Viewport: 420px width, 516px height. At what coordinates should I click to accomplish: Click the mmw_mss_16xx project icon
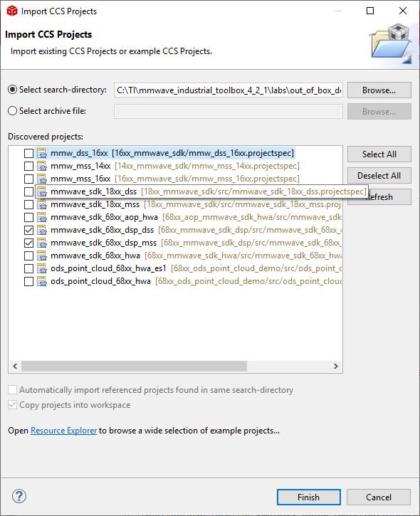tap(42, 179)
